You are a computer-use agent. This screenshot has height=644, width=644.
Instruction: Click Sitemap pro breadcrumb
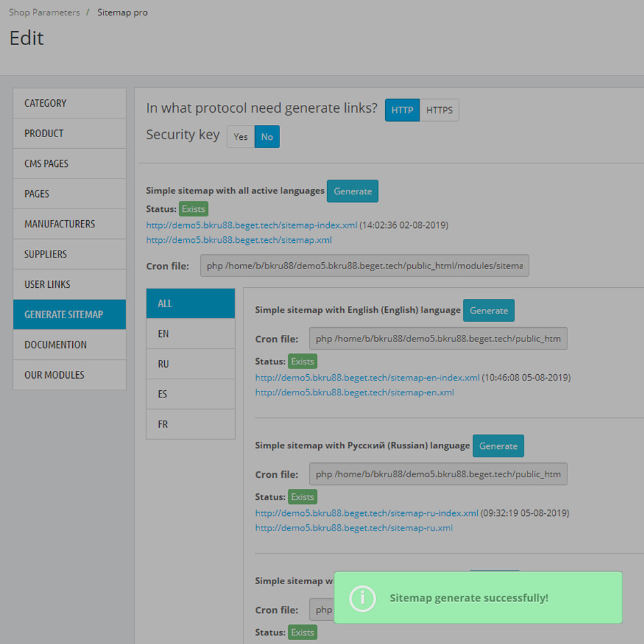click(x=122, y=12)
